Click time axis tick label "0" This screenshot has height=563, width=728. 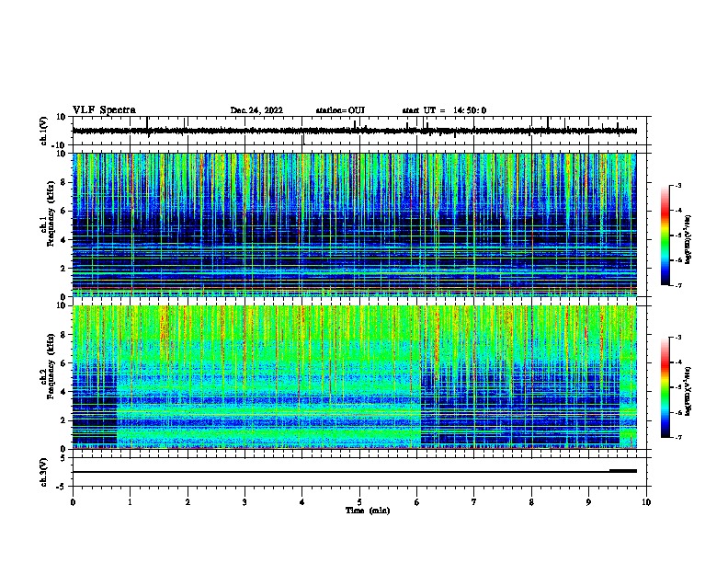click(x=73, y=502)
